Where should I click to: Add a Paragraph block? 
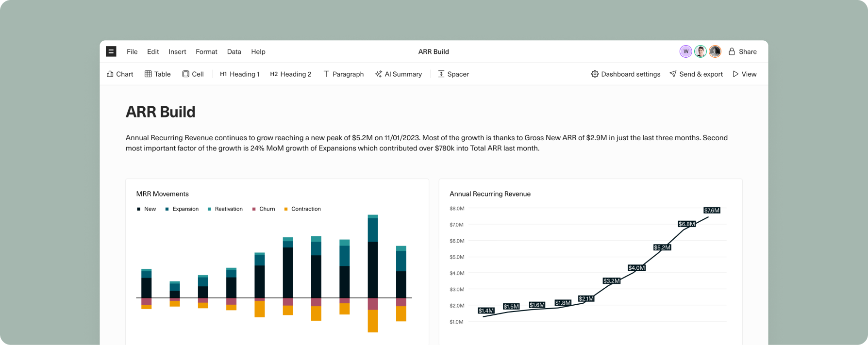pyautogui.click(x=343, y=74)
